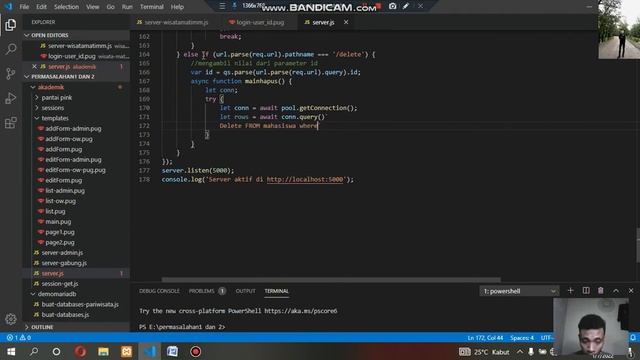640x360 pixels.
Task: Open the View menu
Action: click(x=93, y=7)
